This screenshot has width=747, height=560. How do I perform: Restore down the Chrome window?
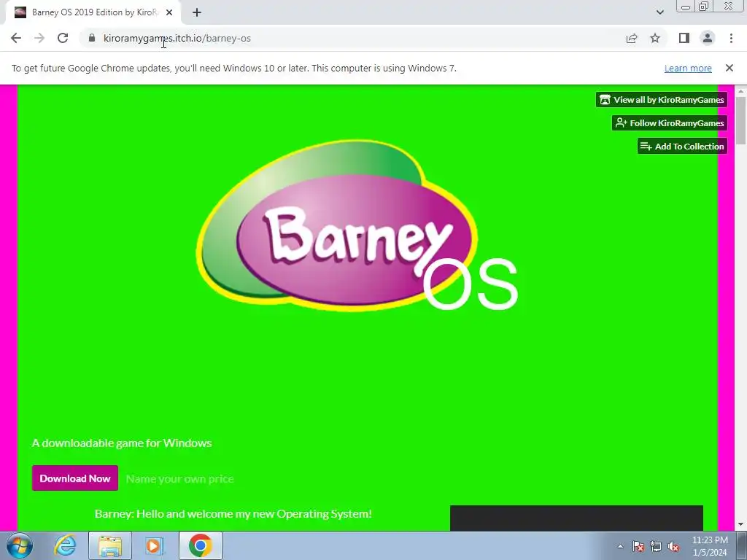(704, 6)
